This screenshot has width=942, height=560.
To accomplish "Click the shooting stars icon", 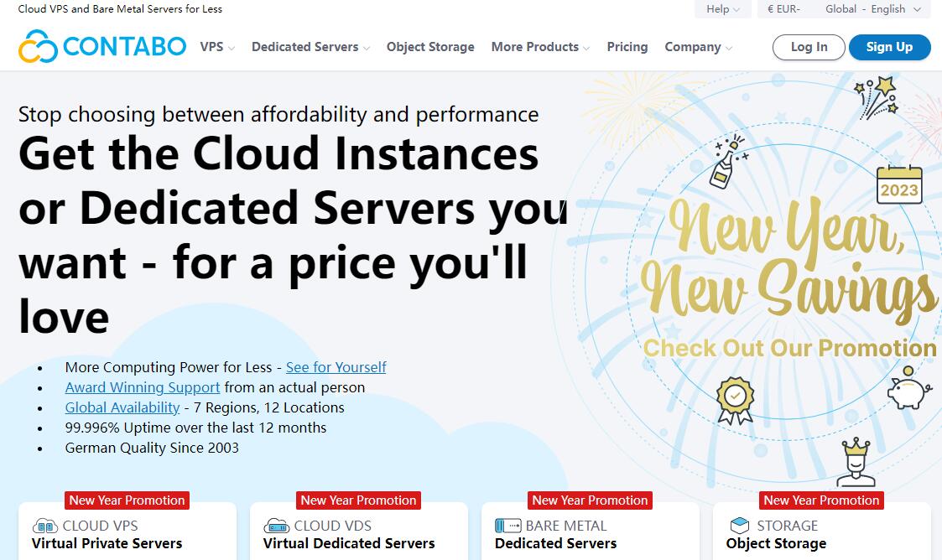I will coord(877,97).
